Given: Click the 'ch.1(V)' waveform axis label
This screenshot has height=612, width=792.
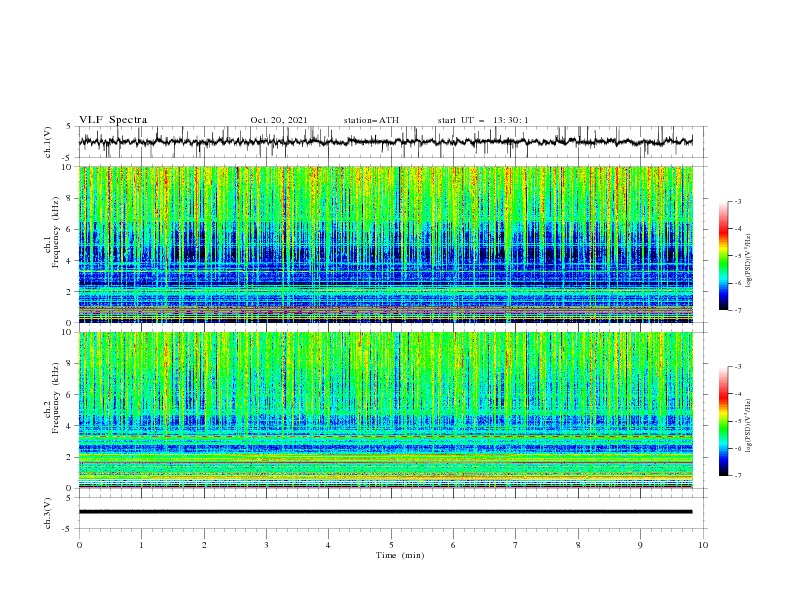Looking at the screenshot, I should (x=48, y=142).
